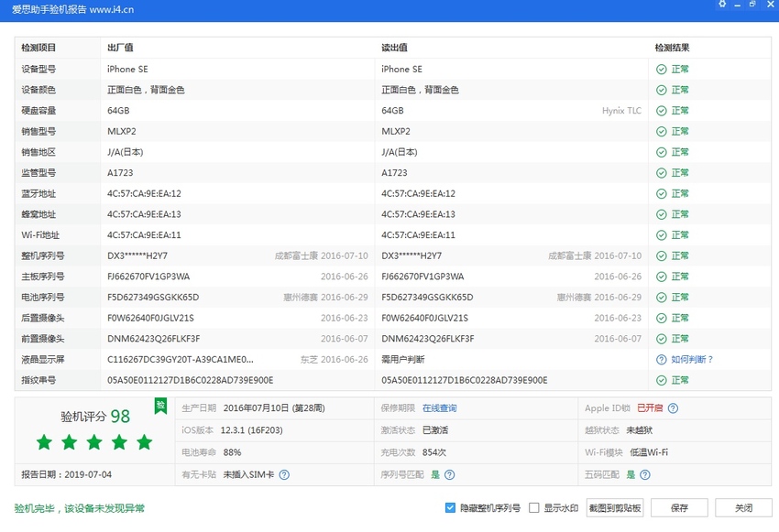
Task: Click read battery serial F5D627349GSGKK65D
Action: pyautogui.click(x=427, y=298)
